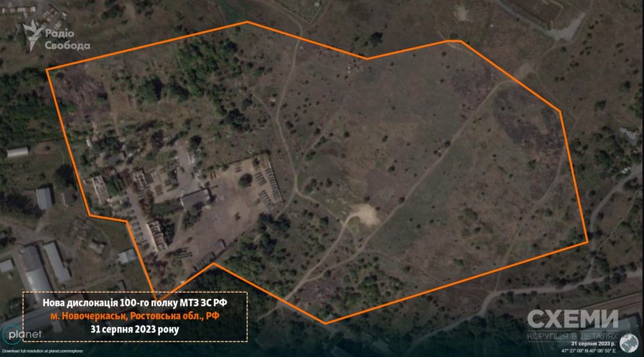Click the top vertex of orange outline

pos(247,22)
